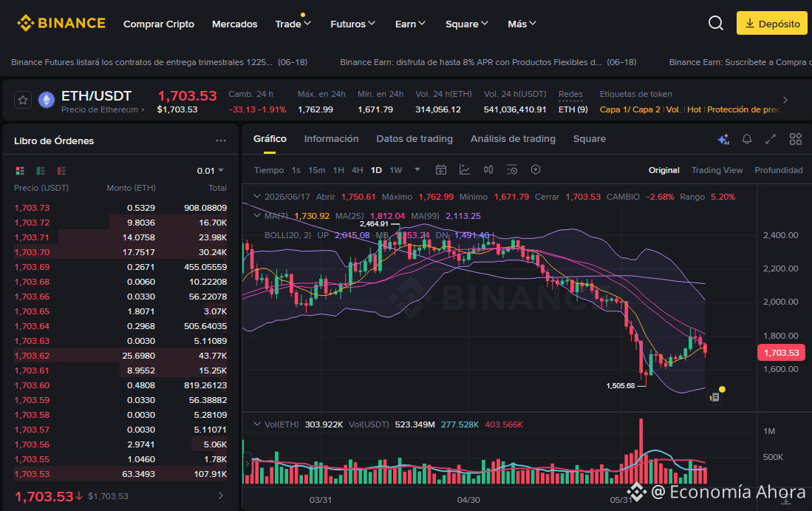Show both bids and asks order book view
This screenshot has width=812, height=511.
point(20,171)
